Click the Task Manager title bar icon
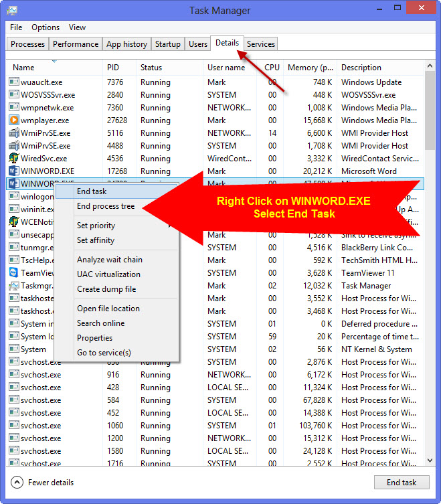This screenshot has width=441, height=504. tap(12, 11)
